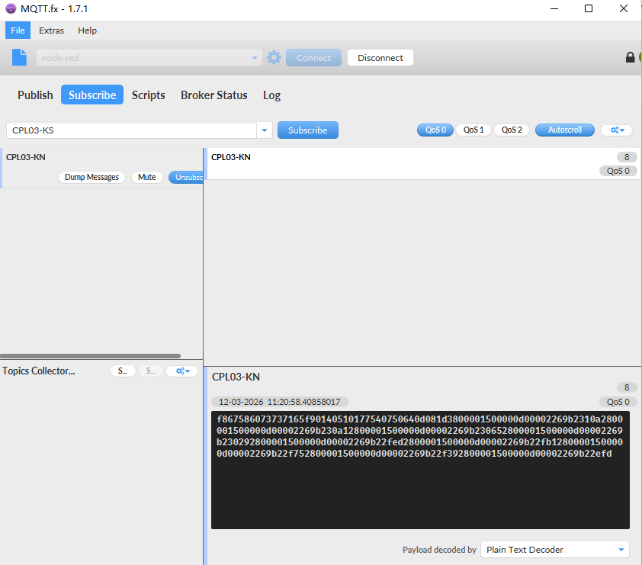
Task: Open the Help menu
Action: pos(87,31)
